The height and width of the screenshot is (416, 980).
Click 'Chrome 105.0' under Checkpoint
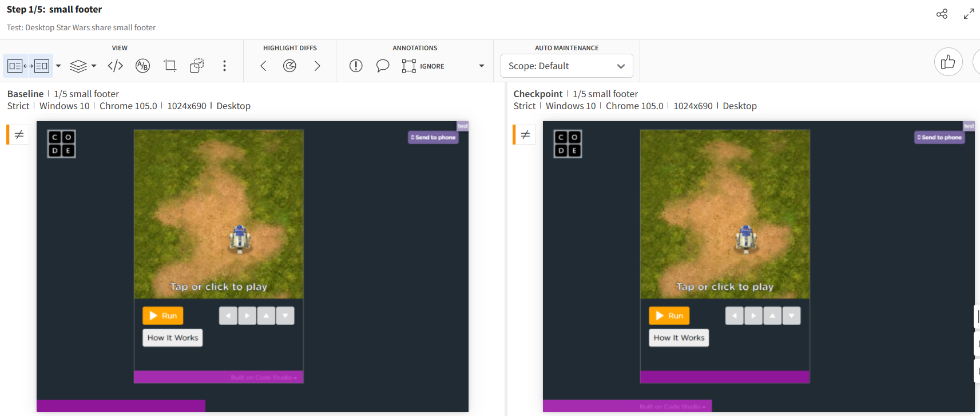coord(634,106)
